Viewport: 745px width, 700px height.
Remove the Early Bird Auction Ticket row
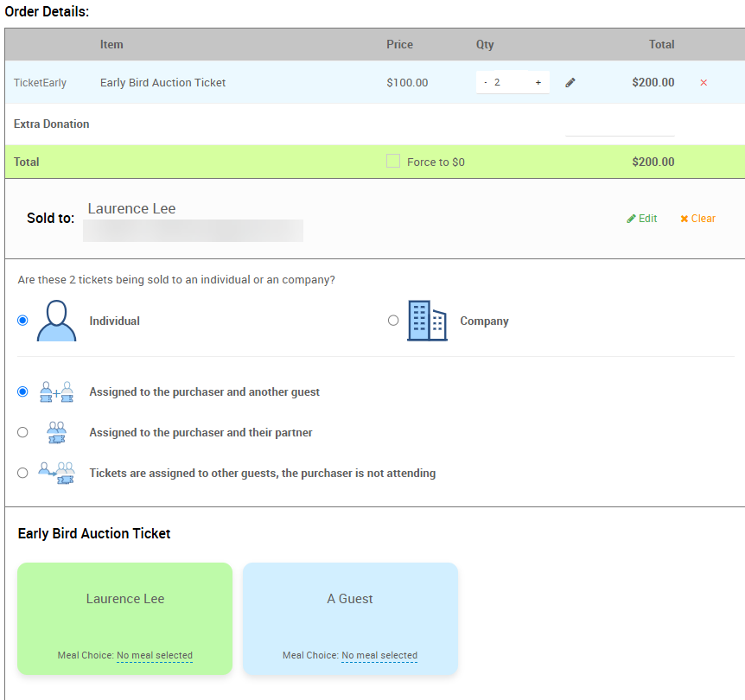point(704,83)
